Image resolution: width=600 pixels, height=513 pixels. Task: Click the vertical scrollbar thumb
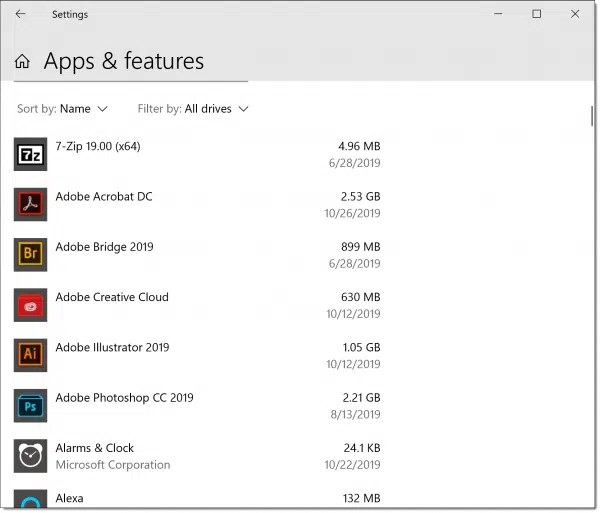(592, 116)
